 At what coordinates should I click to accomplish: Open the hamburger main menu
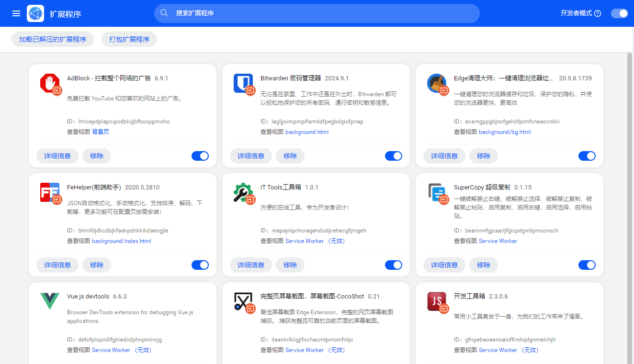pos(16,13)
